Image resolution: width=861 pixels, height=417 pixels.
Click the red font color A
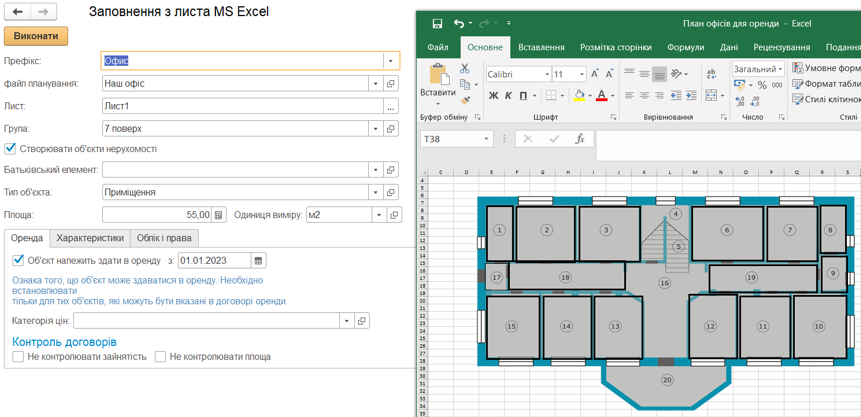pos(601,96)
